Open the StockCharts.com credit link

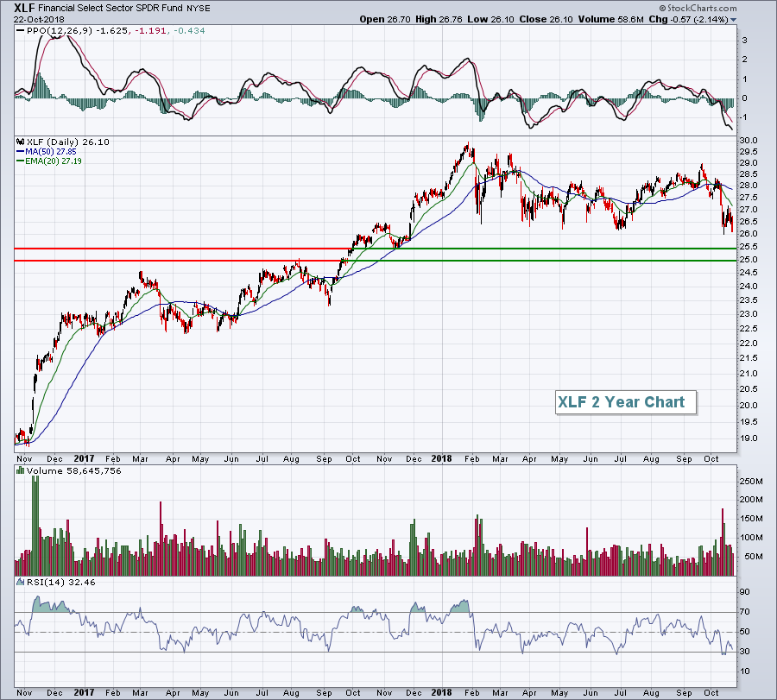click(698, 8)
